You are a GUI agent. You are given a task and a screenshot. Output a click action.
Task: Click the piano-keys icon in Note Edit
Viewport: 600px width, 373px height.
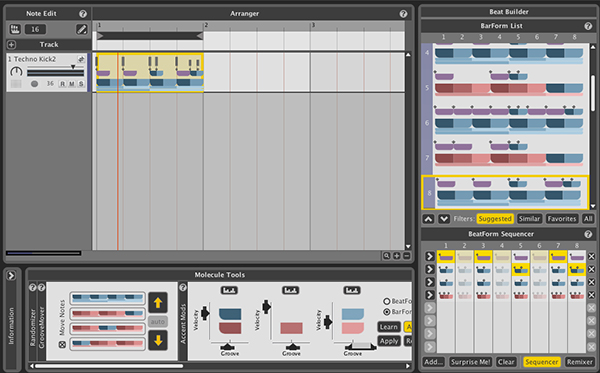pyautogui.click(x=15, y=29)
